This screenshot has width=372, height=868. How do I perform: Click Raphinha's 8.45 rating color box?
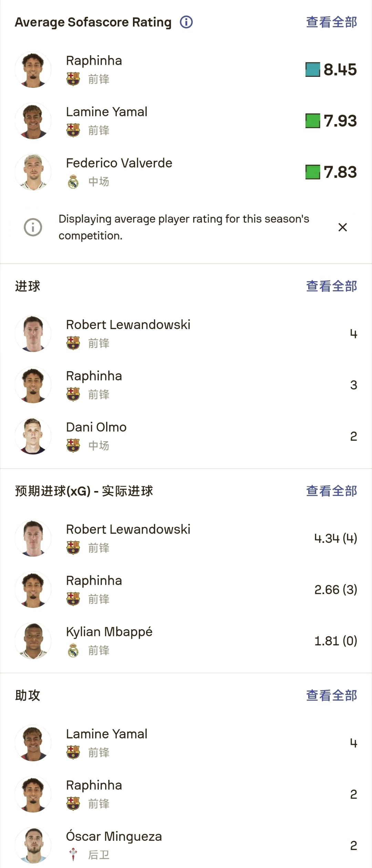coord(313,70)
